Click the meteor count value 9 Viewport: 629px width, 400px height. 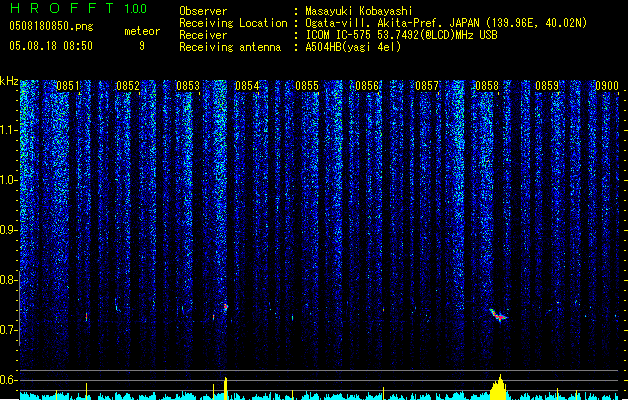coord(142,46)
